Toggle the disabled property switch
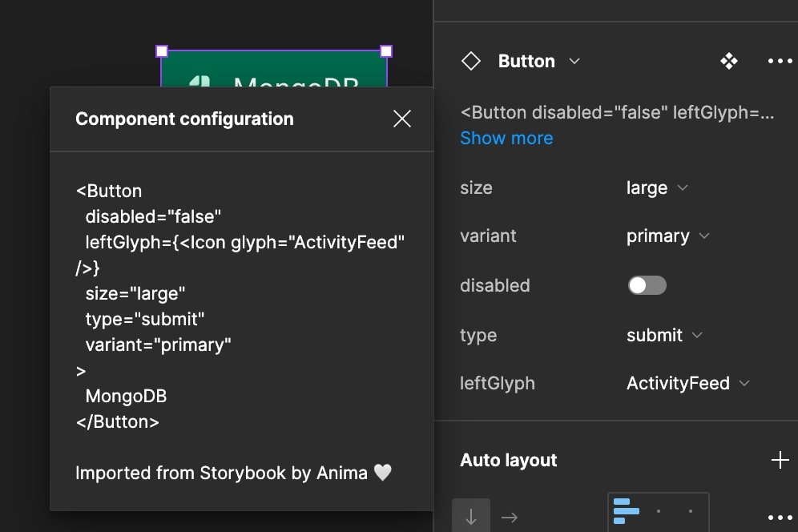 pos(647,285)
